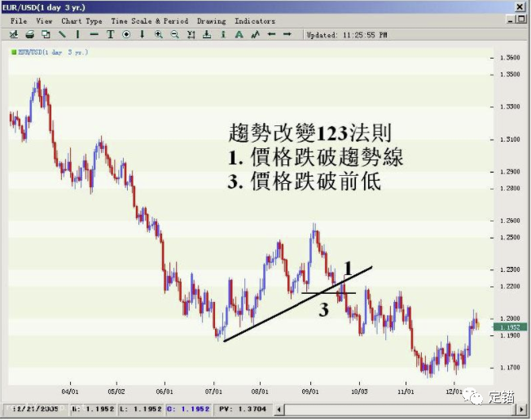
Task: Click the 09/01 date axis label
Action: [310, 392]
